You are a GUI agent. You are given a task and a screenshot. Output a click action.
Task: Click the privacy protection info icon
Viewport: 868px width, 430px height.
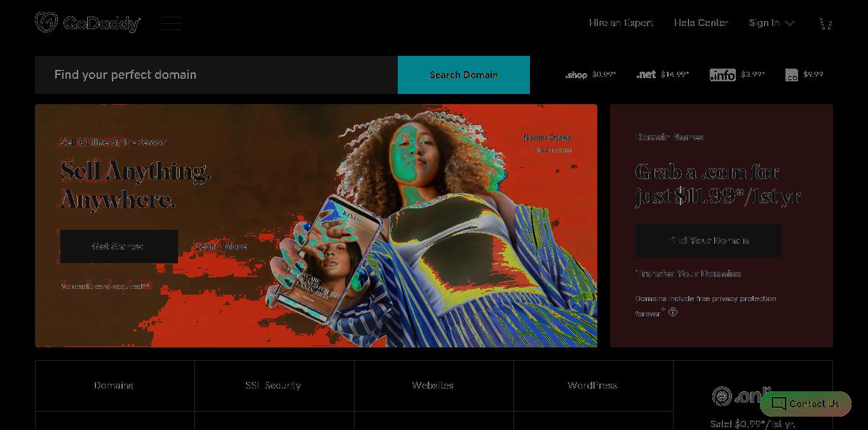673,312
